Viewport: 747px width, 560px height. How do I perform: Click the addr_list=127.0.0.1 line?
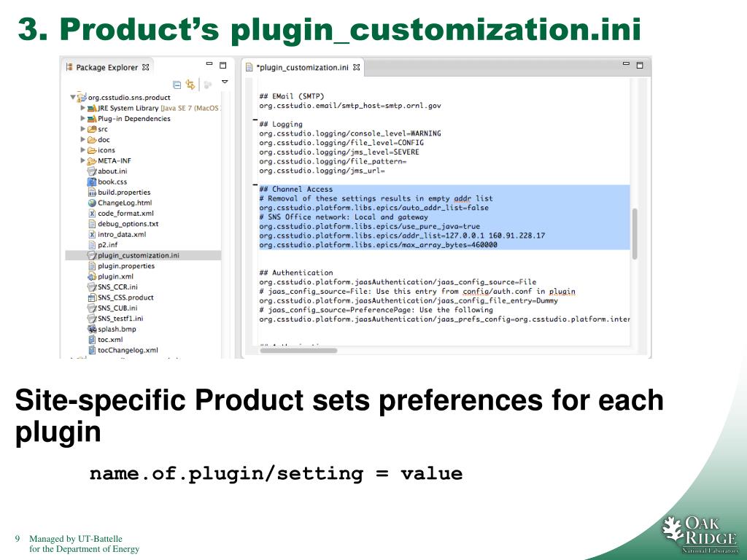(402, 236)
